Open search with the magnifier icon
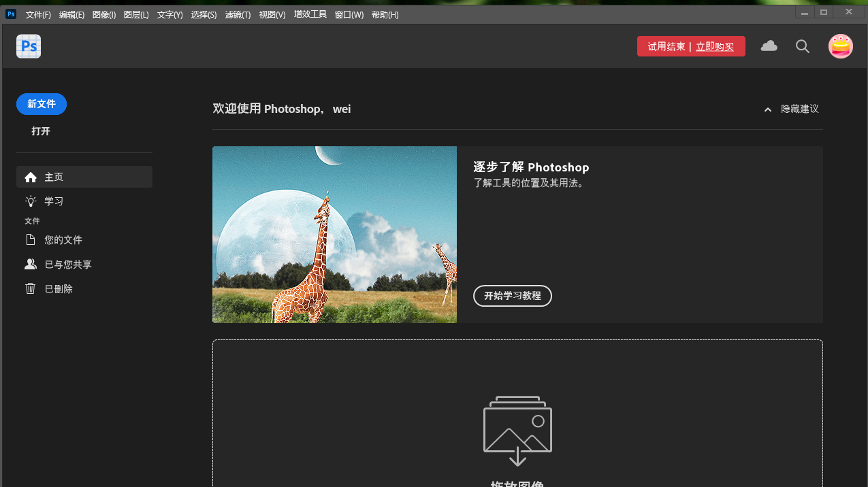Viewport: 868px width, 487px height. click(803, 46)
